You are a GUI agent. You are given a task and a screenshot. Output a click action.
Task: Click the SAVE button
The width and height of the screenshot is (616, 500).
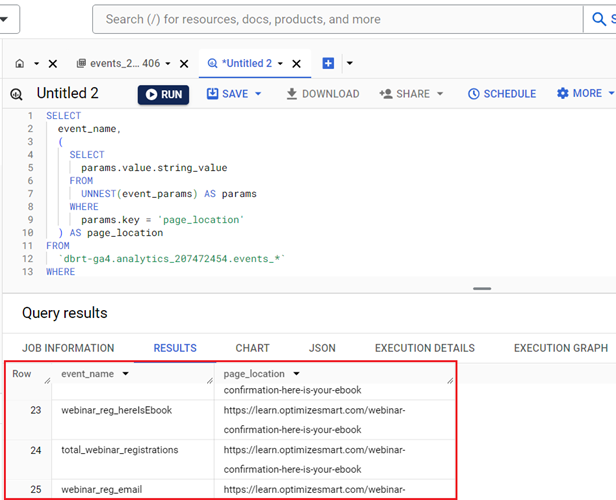tap(227, 94)
